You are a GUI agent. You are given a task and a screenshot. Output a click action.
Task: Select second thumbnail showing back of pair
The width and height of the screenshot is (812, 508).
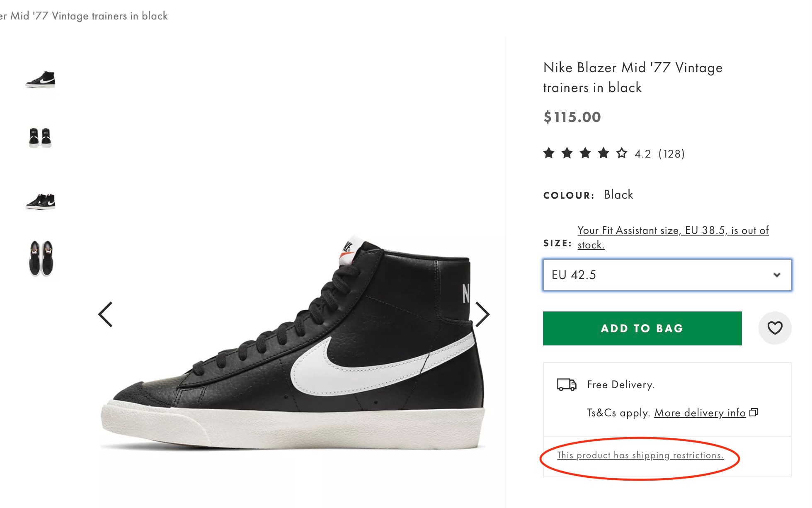coord(40,138)
